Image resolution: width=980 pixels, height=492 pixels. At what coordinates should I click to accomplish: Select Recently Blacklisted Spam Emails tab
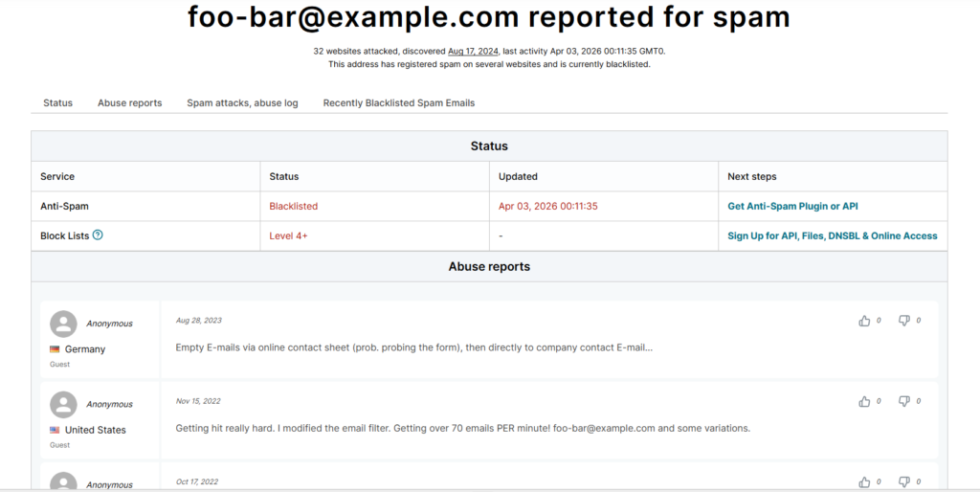click(x=398, y=102)
